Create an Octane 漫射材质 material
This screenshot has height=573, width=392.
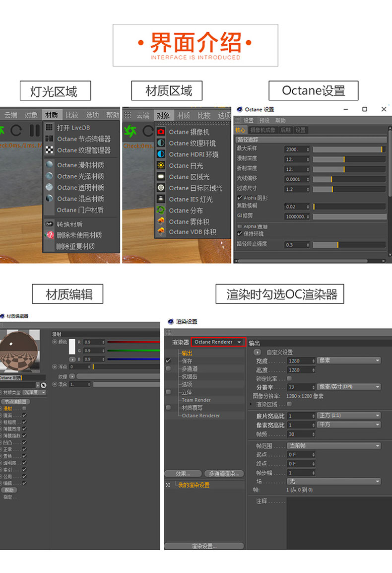tap(80, 165)
